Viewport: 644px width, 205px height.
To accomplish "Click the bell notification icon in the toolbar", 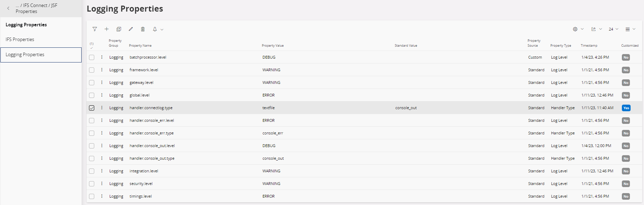I will 155,29.
